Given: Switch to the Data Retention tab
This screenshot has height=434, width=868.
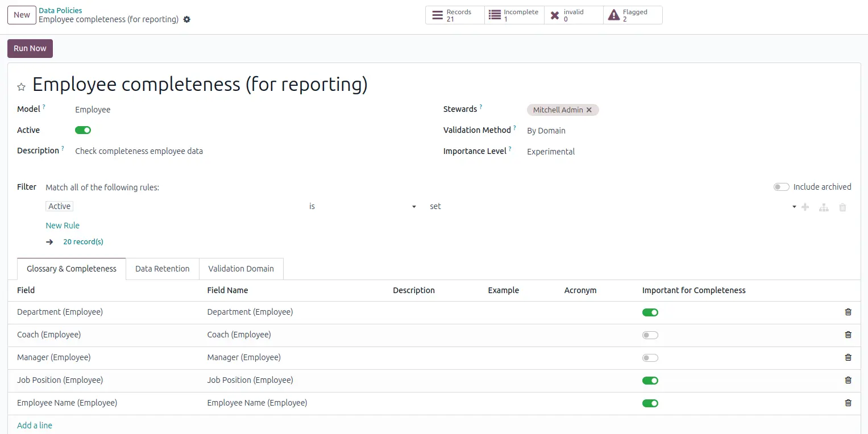Looking at the screenshot, I should 163,269.
